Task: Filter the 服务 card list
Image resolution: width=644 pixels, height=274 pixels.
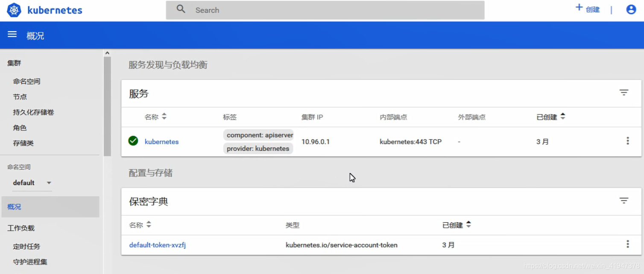Action: (x=624, y=93)
